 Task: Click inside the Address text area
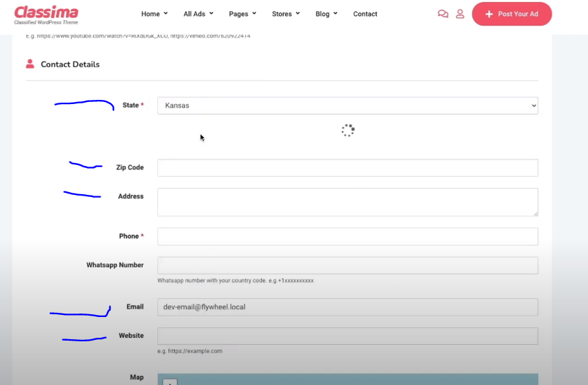[347, 202]
